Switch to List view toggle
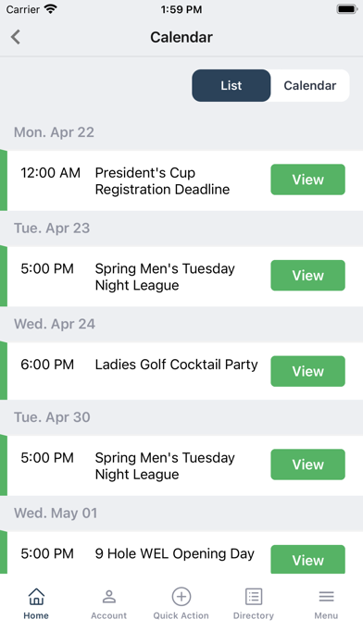This screenshot has width=363, height=644. click(231, 85)
